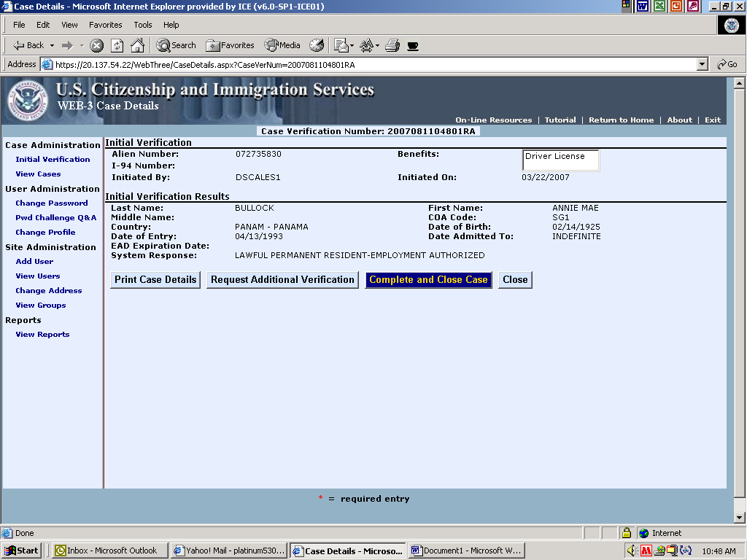Click Complete and Close Case button
747x560 pixels.
pyautogui.click(x=428, y=280)
